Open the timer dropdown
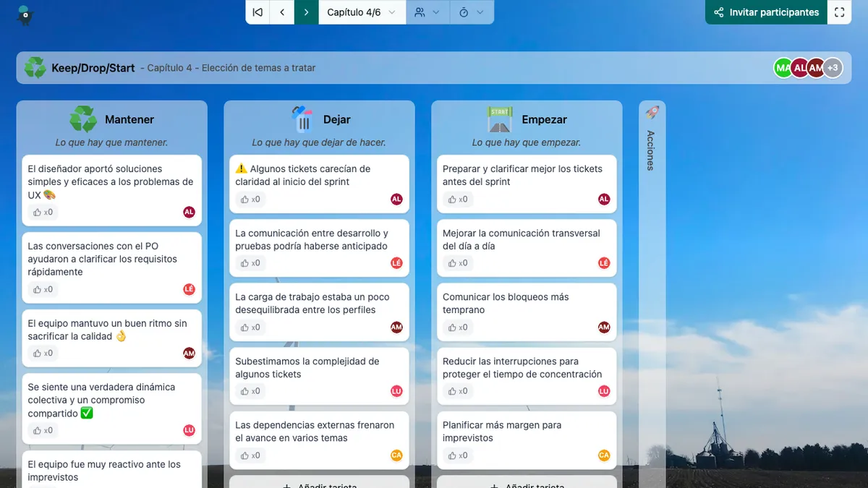Image resolution: width=868 pixels, height=488 pixels. click(472, 12)
